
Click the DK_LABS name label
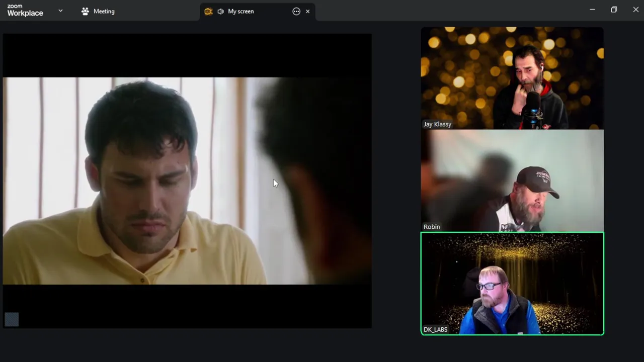click(x=435, y=329)
